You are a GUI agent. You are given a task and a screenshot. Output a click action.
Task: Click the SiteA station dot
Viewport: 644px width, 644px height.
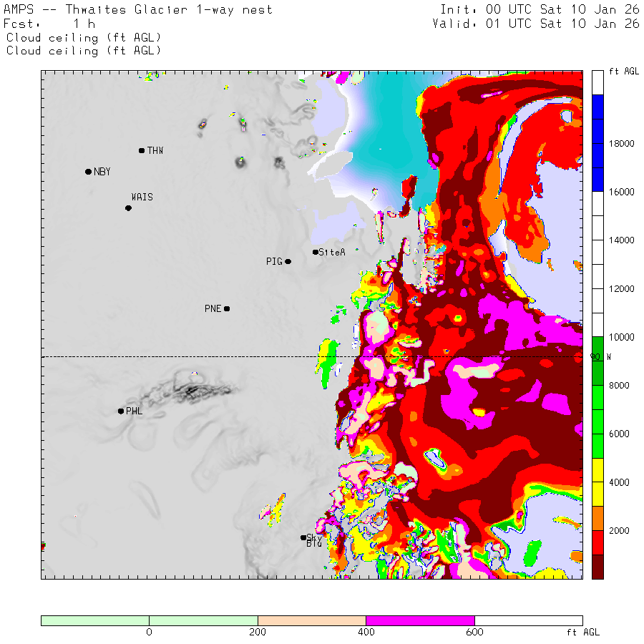(x=316, y=252)
